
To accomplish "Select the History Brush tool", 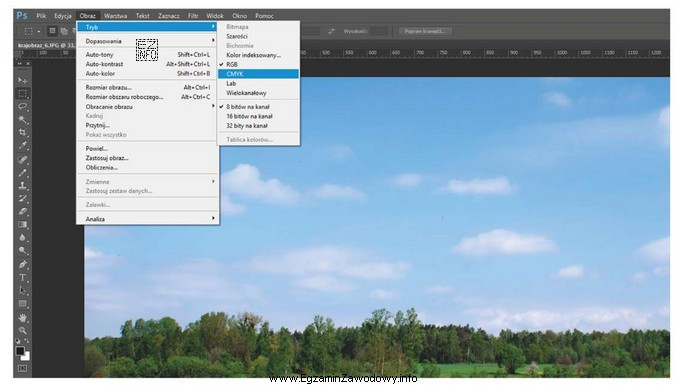I will coord(23,199).
